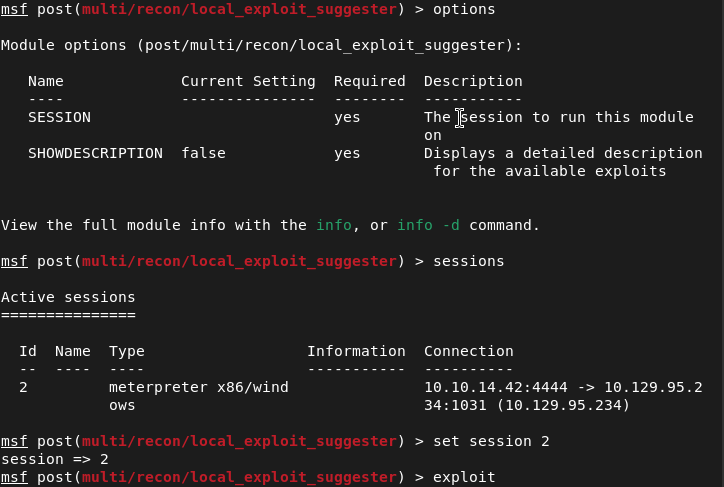Click the "Connection" column header
Screen dimensions: 724x487
[469, 351]
